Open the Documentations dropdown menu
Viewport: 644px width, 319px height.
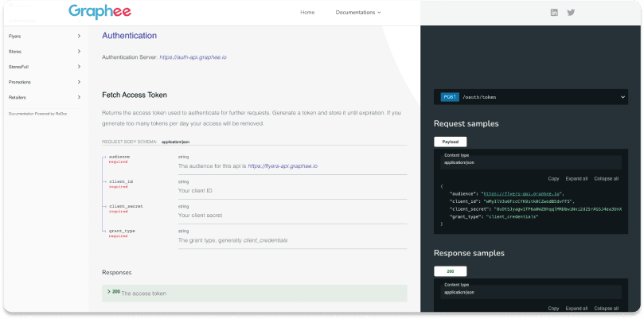[x=358, y=12]
